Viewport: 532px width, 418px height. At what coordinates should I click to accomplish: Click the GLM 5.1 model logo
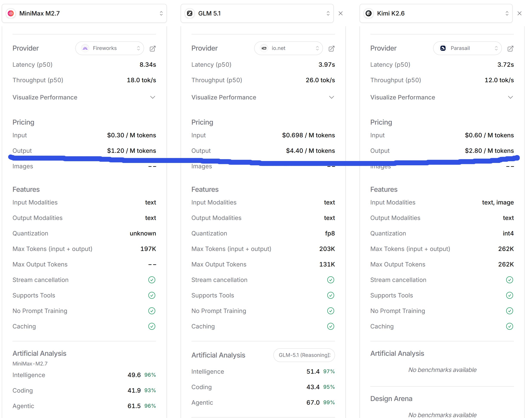(190, 14)
